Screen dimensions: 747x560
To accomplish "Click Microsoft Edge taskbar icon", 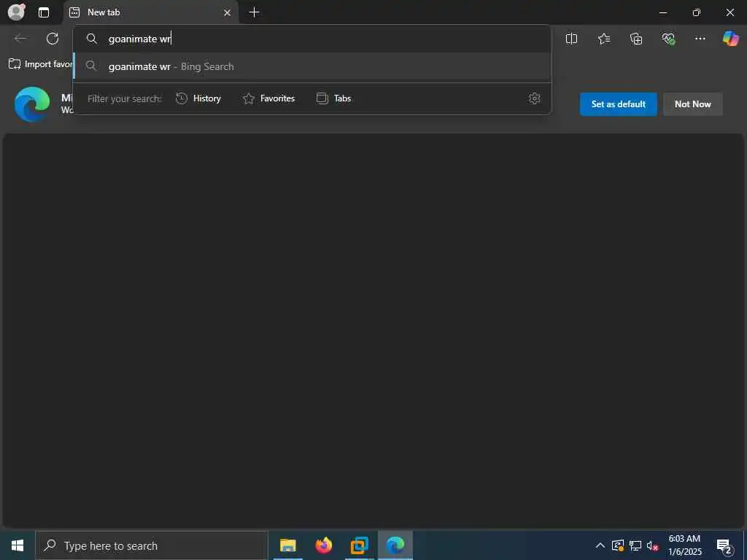I will coord(395,545).
